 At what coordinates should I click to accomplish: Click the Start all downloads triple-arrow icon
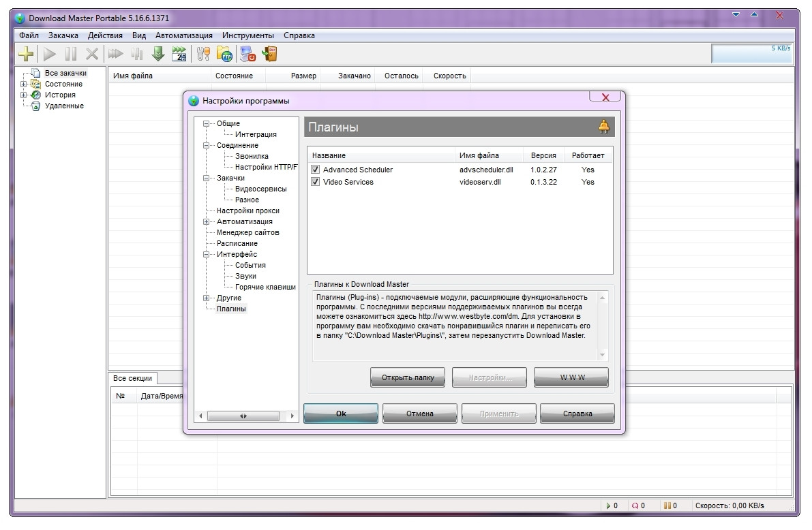[115, 54]
